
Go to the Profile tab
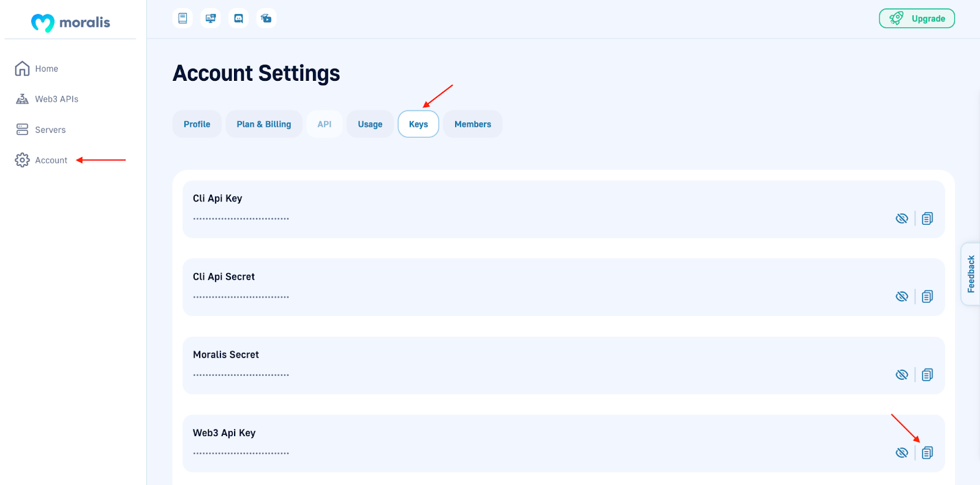(x=197, y=124)
